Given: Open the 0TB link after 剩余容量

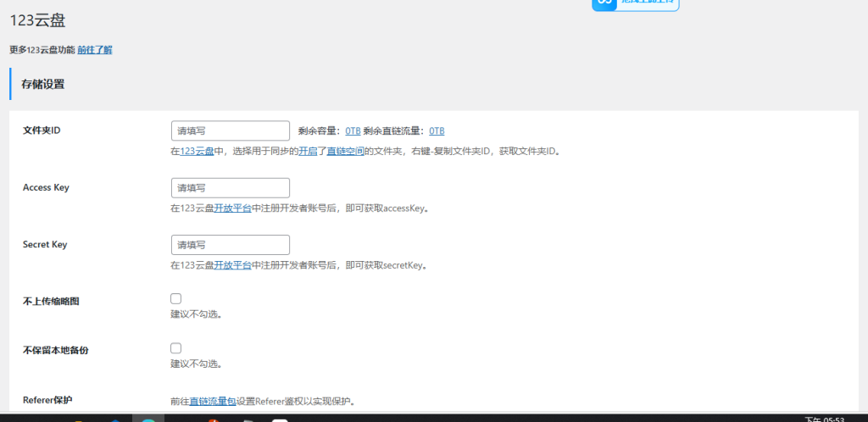Looking at the screenshot, I should pyautogui.click(x=353, y=131).
